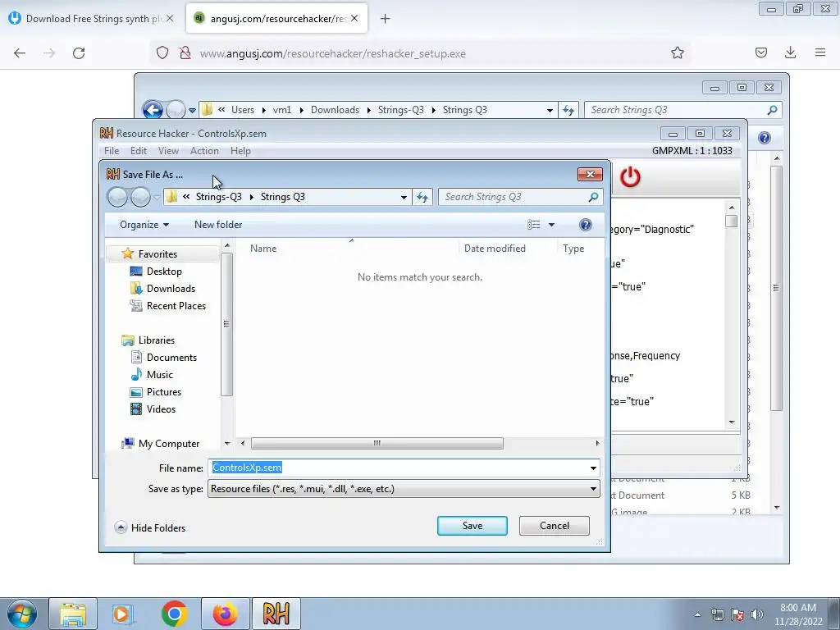This screenshot has height=630, width=840.
Task: Save to Pocket icon in Firefox
Action: (x=760, y=52)
